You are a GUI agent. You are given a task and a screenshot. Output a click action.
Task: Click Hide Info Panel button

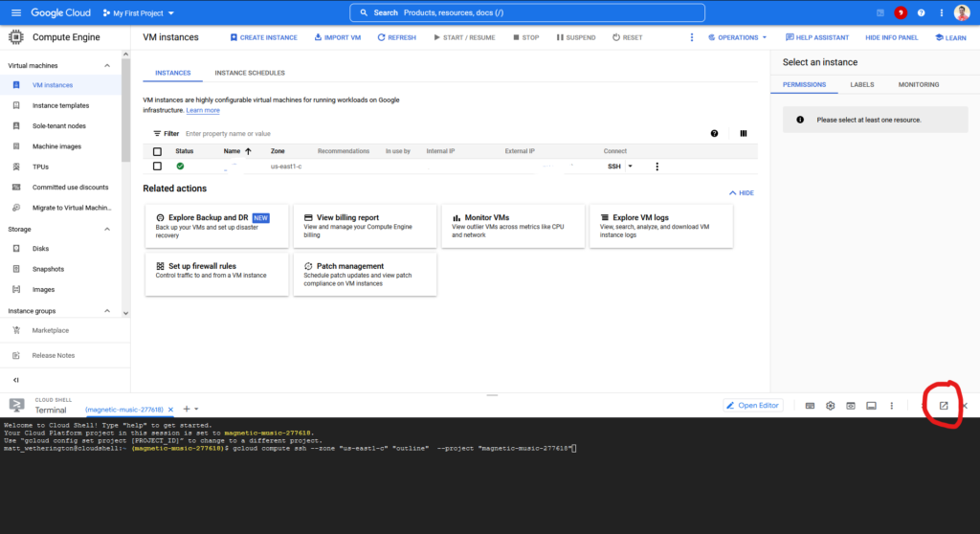[x=891, y=37]
